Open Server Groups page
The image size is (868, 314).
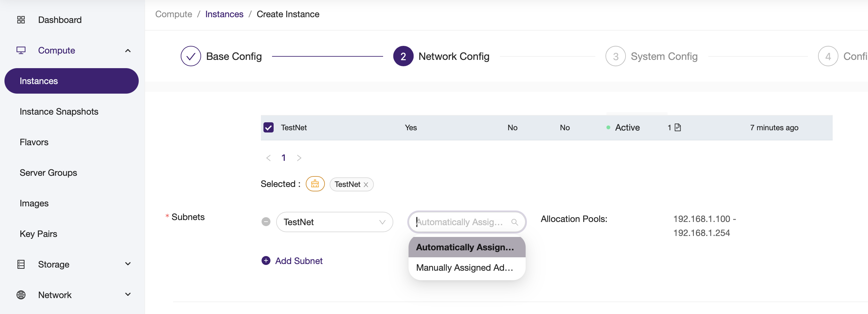point(48,173)
